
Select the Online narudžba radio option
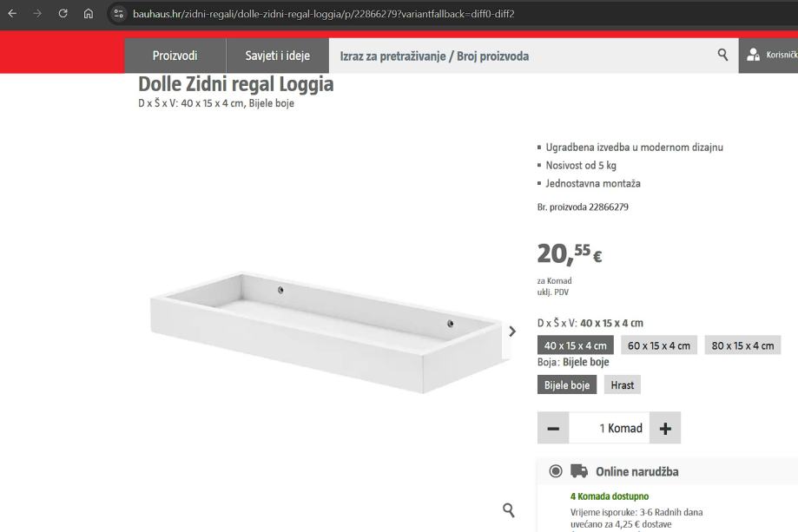coord(556,471)
